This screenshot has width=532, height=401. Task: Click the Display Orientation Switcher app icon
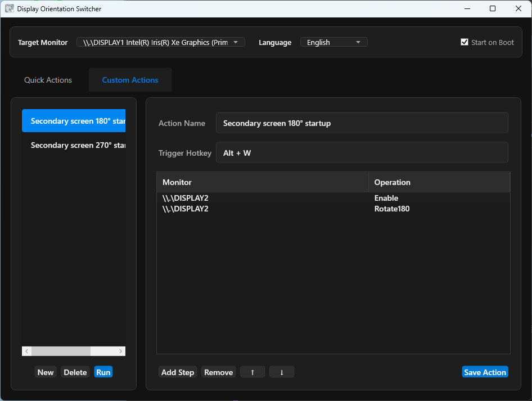10,8
